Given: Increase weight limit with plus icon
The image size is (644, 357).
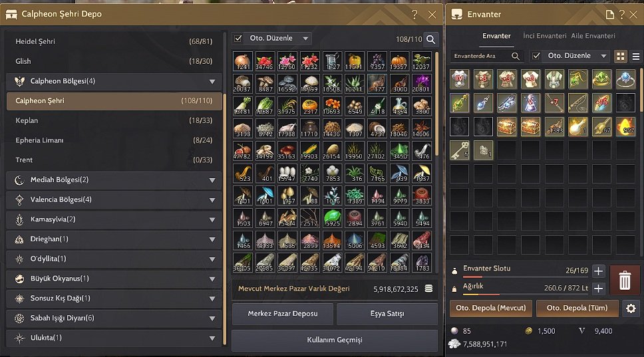Looking at the screenshot, I should pyautogui.click(x=598, y=289).
